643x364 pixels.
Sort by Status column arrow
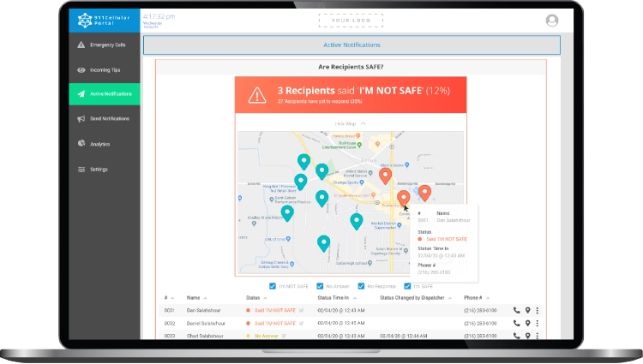[265, 298]
